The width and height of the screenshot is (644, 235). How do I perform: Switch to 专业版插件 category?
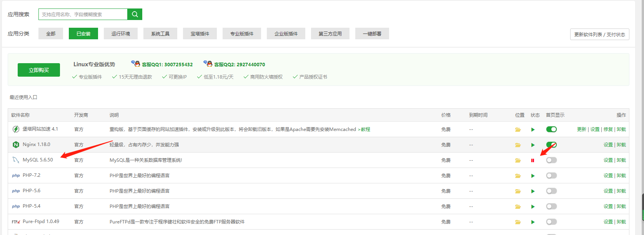click(x=242, y=34)
